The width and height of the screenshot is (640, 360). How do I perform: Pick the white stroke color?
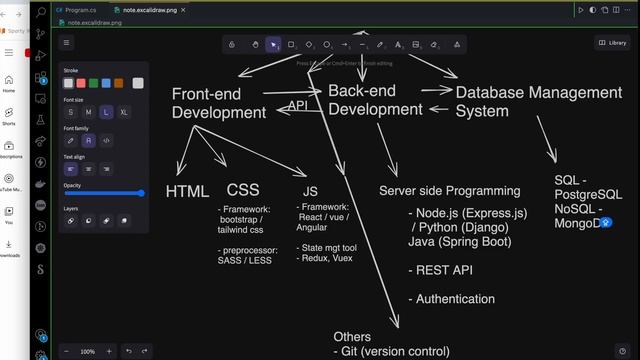click(x=69, y=83)
